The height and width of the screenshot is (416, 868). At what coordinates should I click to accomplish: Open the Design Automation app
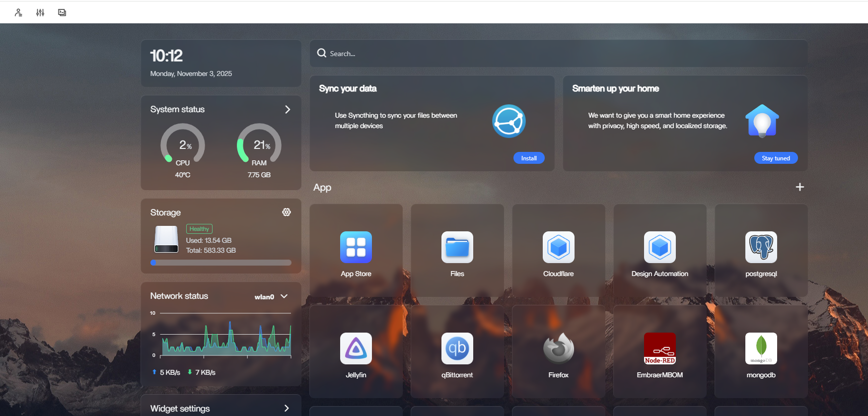(x=659, y=247)
